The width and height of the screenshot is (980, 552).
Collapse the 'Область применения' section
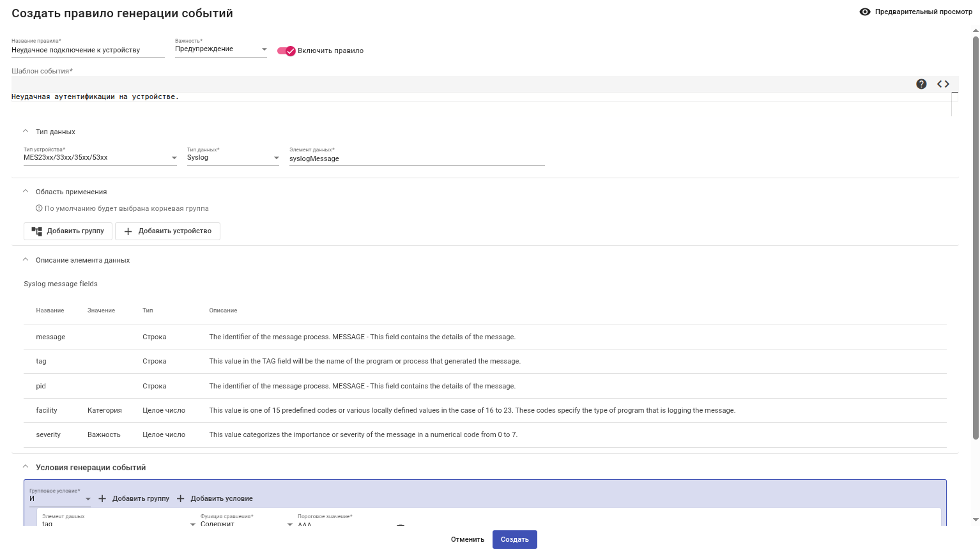pos(26,192)
